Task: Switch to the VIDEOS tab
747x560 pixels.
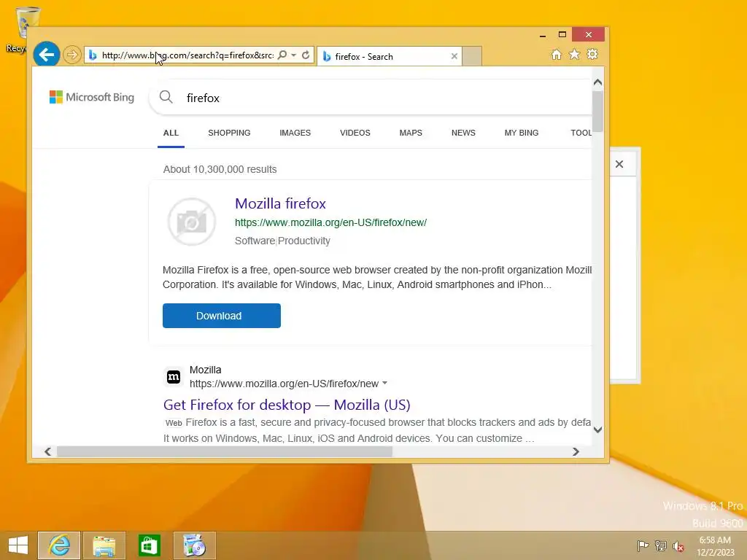Action: [x=355, y=133]
